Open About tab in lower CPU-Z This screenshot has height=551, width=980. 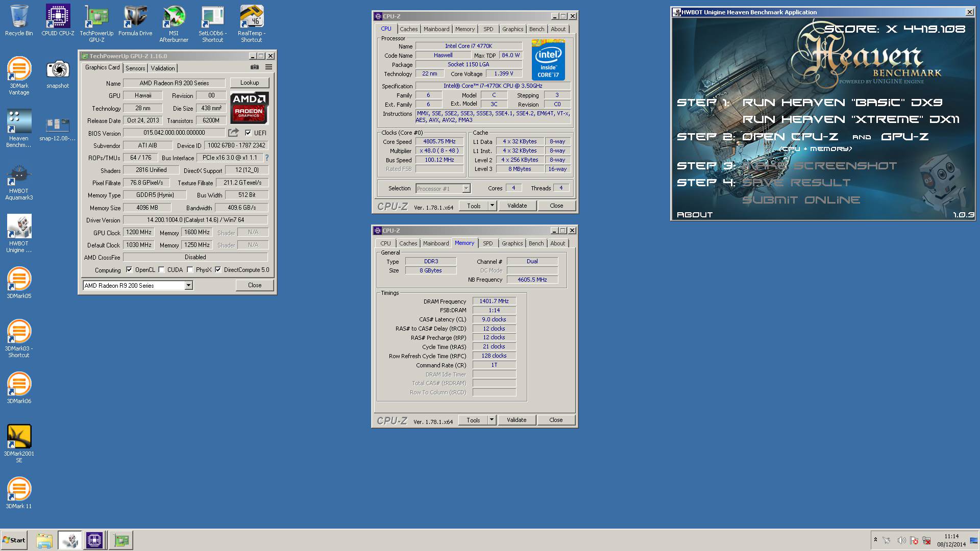pyautogui.click(x=557, y=243)
